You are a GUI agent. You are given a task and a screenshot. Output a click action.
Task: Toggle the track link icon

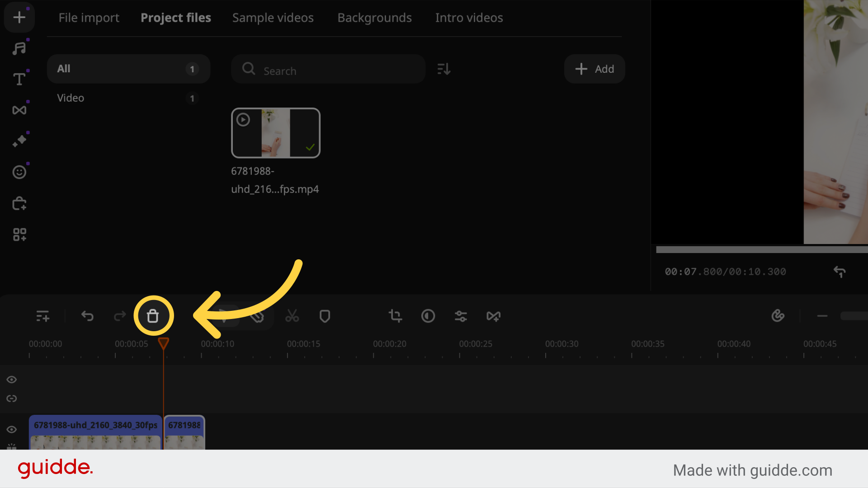click(12, 398)
